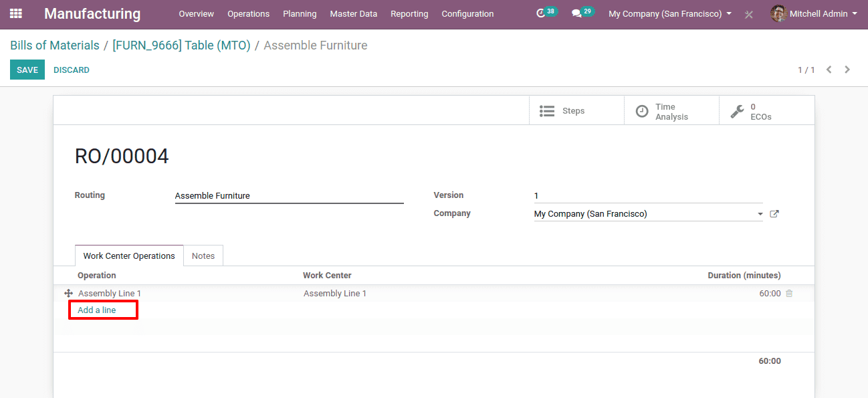Image resolution: width=868 pixels, height=398 pixels.
Task: Open the Company field dropdown arrow
Action: tap(760, 214)
